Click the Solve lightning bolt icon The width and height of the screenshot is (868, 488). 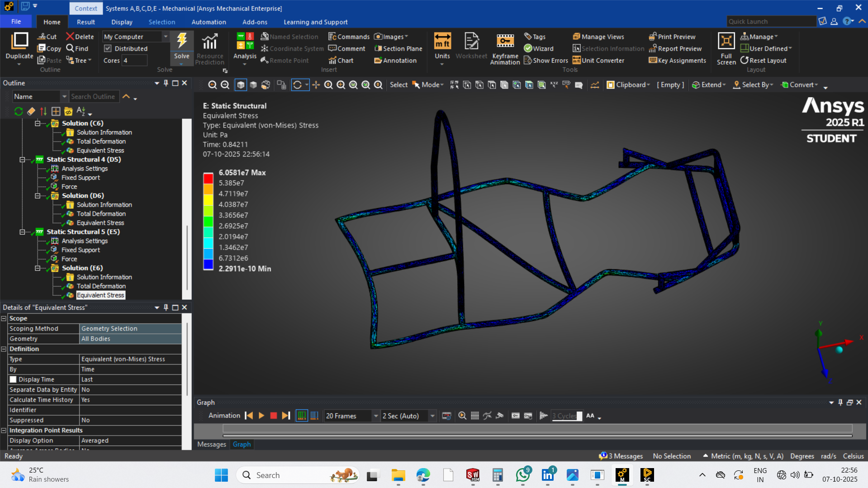[x=182, y=41]
